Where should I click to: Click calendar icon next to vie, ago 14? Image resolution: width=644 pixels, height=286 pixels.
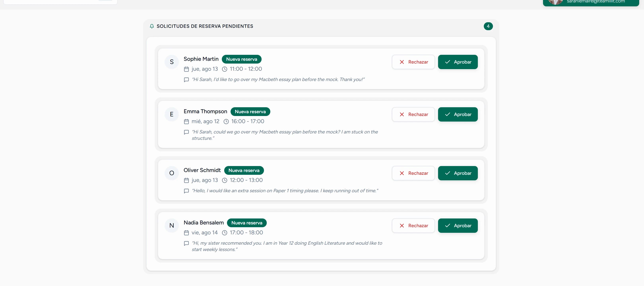186,233
